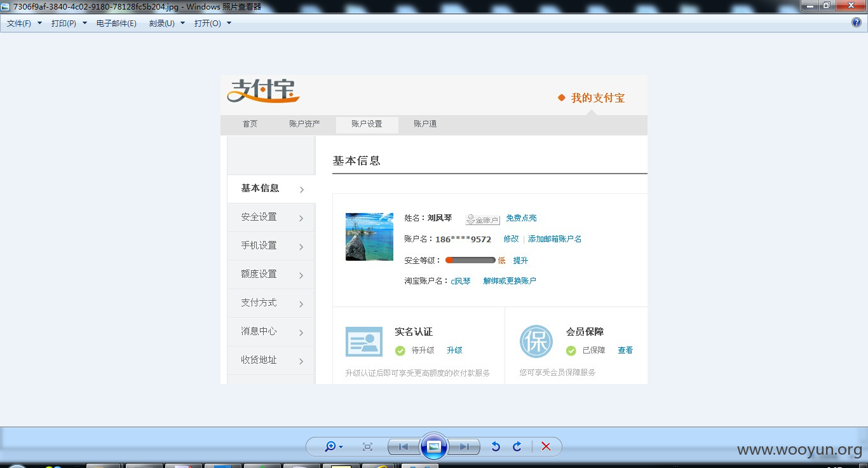Image resolution: width=868 pixels, height=468 pixels.
Task: Select the 账户设置 tab
Action: click(x=367, y=125)
